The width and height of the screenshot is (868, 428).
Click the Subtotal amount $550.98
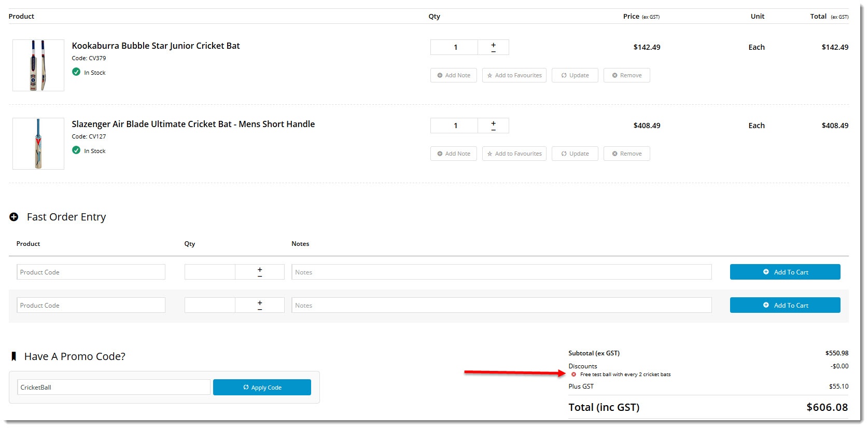[837, 353]
